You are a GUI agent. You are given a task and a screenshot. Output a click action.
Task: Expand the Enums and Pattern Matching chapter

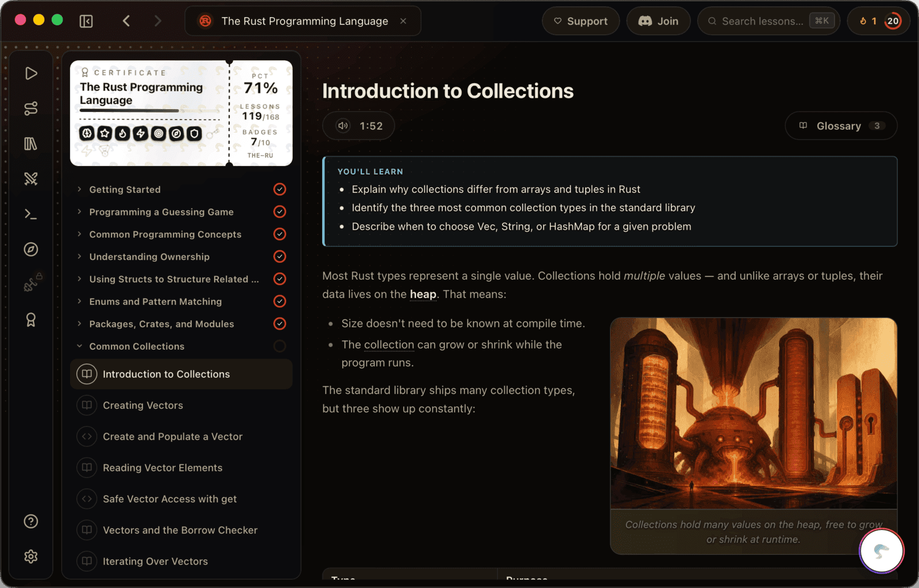coord(156,301)
